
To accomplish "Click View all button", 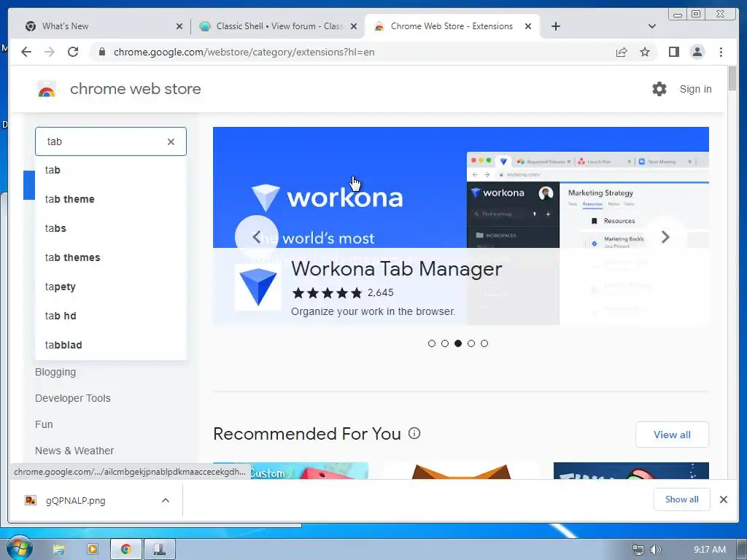I will [x=672, y=435].
